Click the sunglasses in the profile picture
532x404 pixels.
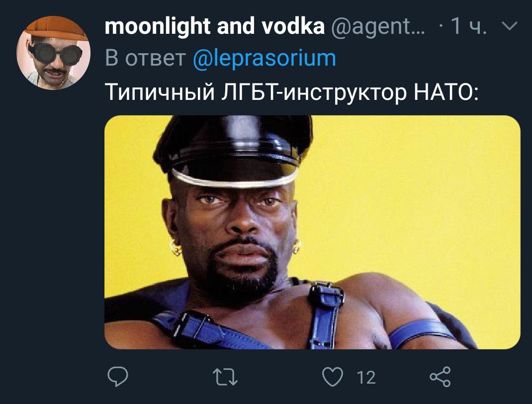click(56, 54)
